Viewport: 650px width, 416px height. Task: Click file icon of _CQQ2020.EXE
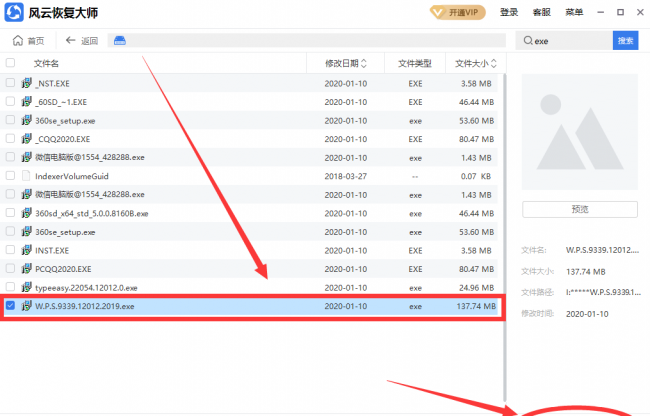click(x=27, y=139)
